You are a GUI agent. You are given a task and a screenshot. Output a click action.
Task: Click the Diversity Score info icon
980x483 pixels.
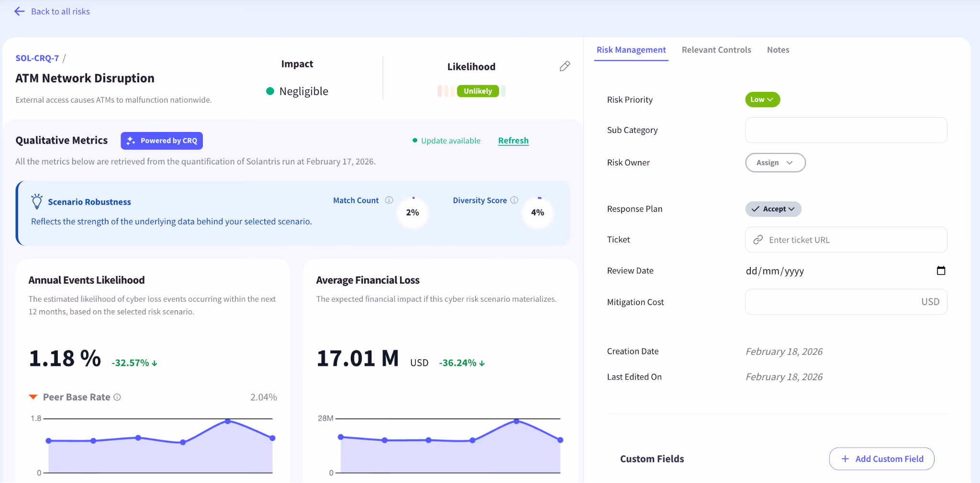click(x=514, y=200)
